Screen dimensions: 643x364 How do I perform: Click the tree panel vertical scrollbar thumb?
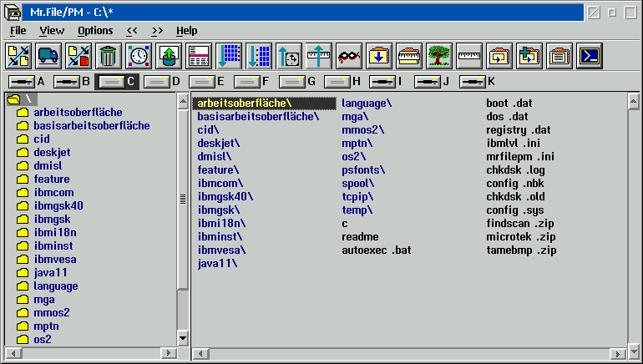[x=184, y=198]
